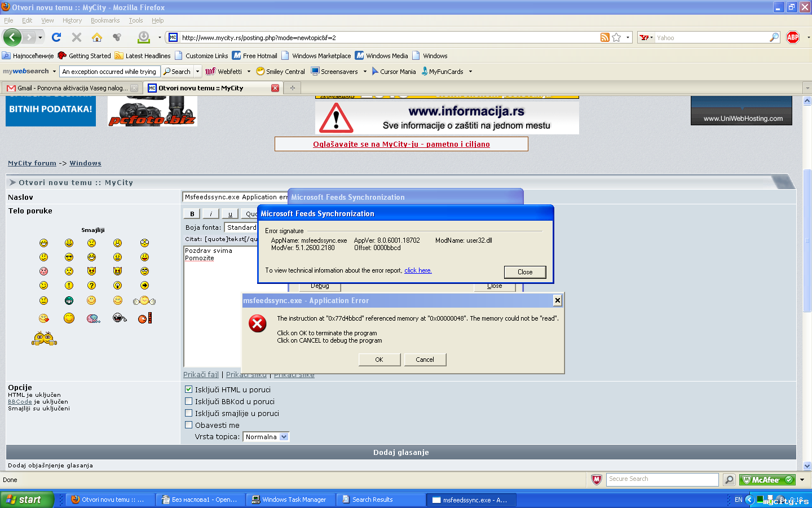Insert the exclamation mark smiley

(69, 286)
